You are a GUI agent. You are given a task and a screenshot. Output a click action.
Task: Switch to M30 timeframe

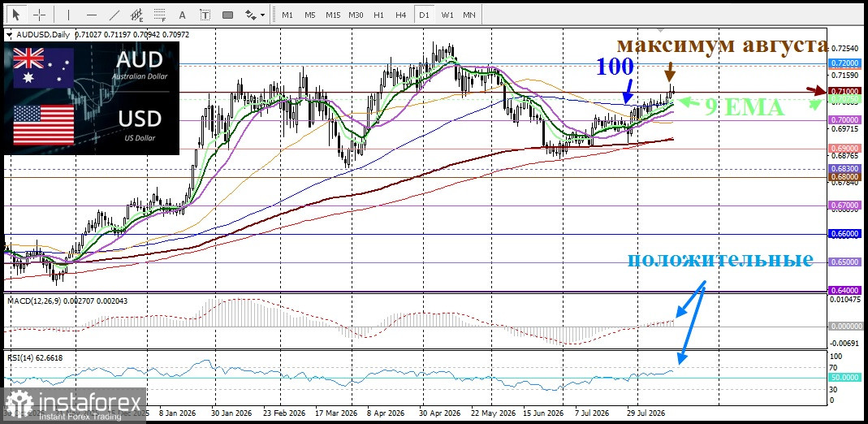[356, 15]
